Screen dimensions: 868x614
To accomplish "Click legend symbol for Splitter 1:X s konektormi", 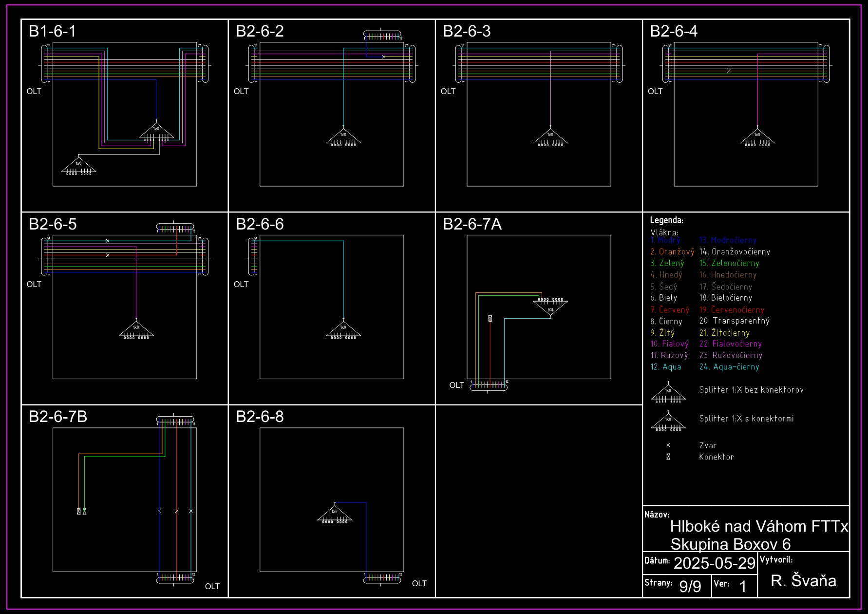I will 668,422.
